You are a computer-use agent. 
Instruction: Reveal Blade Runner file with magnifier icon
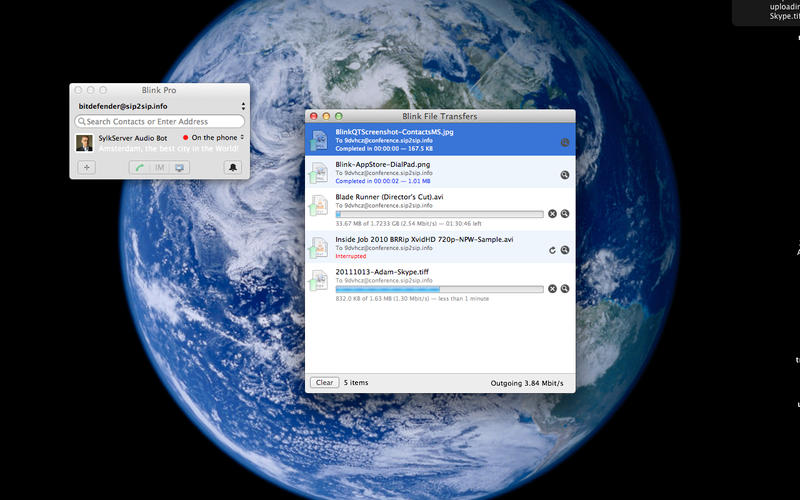coord(565,214)
